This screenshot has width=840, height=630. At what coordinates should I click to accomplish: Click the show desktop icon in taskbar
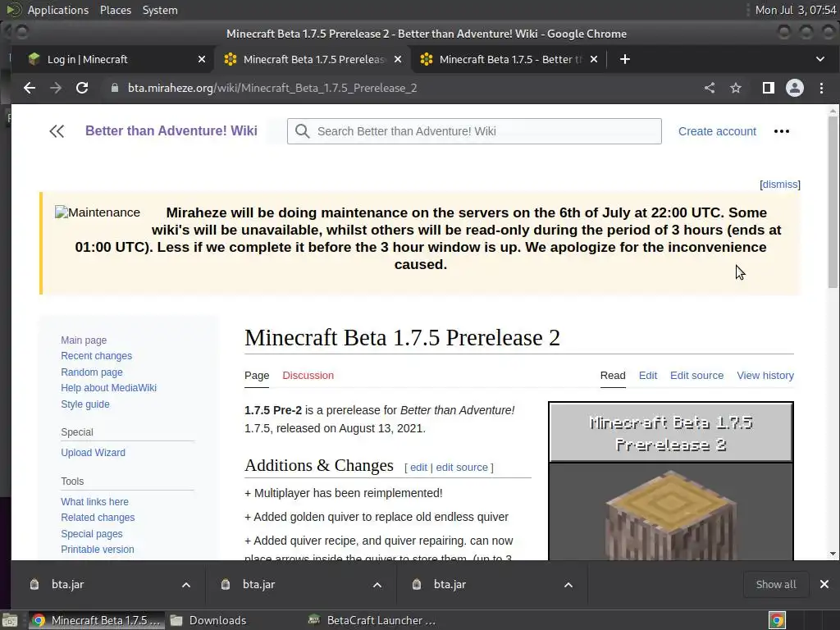[10, 620]
